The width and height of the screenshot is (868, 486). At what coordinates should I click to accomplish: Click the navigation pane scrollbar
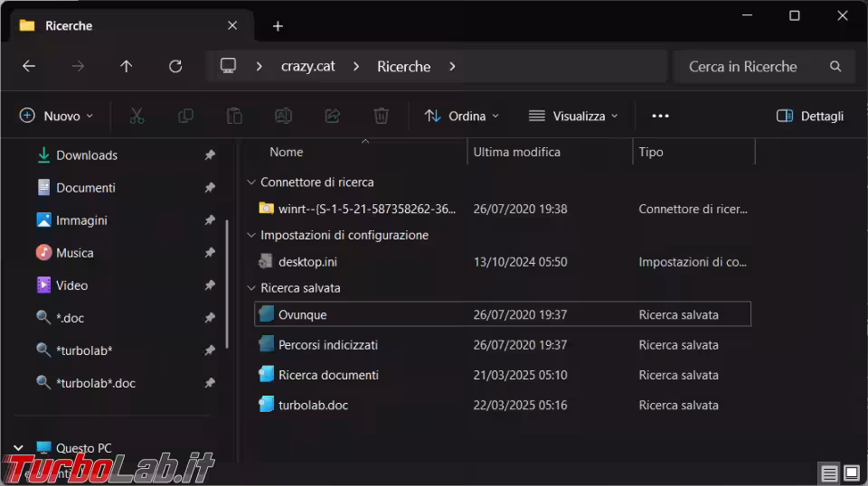(227, 284)
